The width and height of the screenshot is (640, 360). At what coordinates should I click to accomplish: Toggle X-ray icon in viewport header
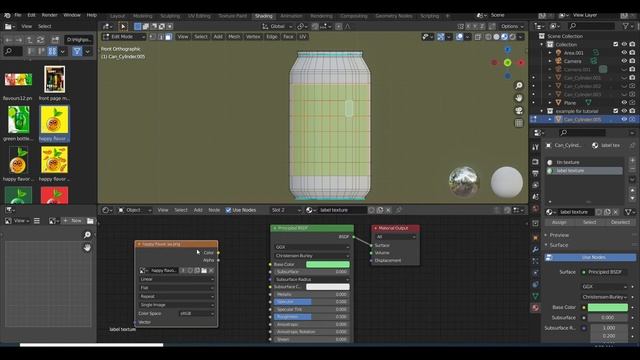click(478, 37)
